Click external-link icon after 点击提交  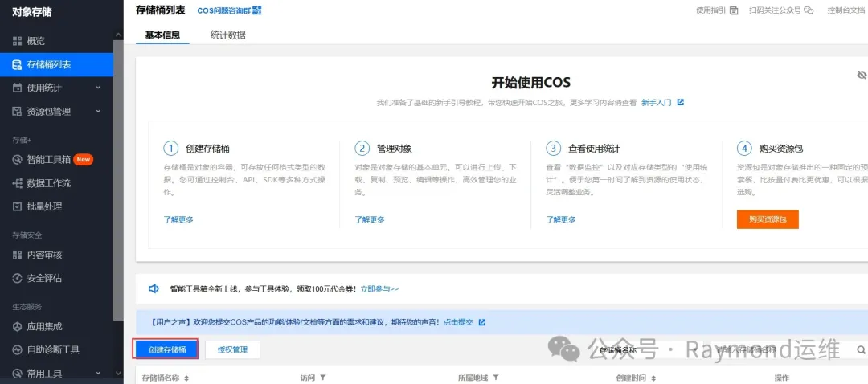tap(481, 322)
